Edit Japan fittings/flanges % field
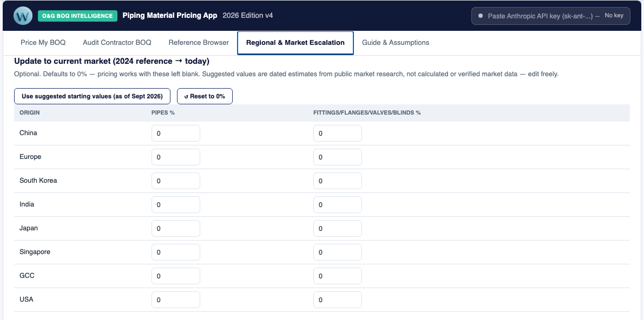The width and height of the screenshot is (644, 320). (338, 229)
